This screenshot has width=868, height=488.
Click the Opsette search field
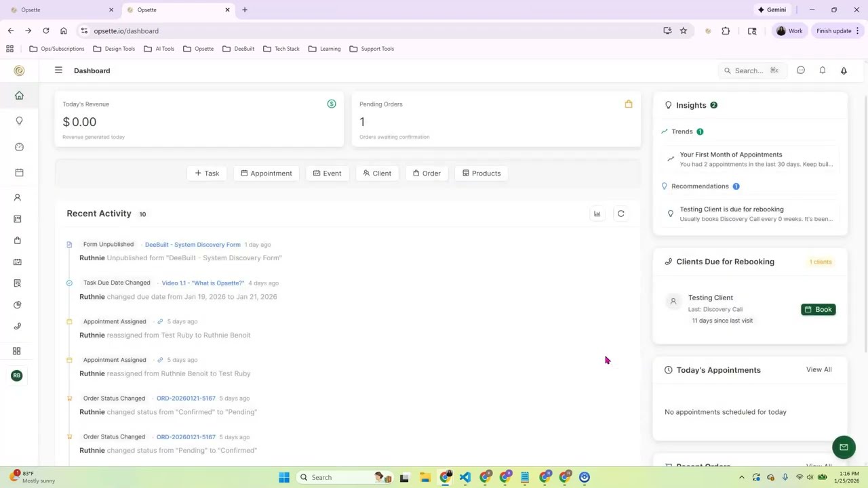[x=751, y=70]
